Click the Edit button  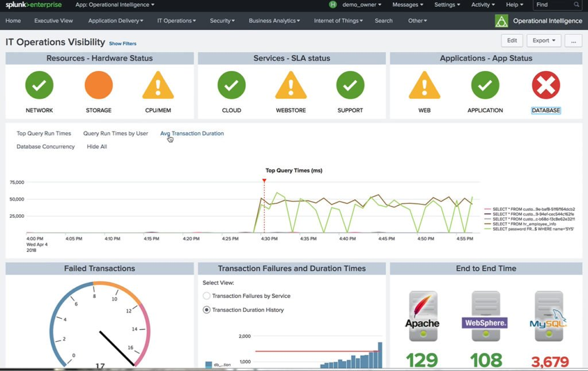[512, 41]
